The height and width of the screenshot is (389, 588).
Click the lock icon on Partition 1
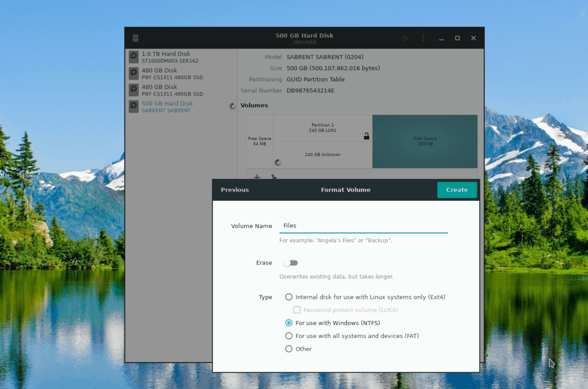coord(367,136)
